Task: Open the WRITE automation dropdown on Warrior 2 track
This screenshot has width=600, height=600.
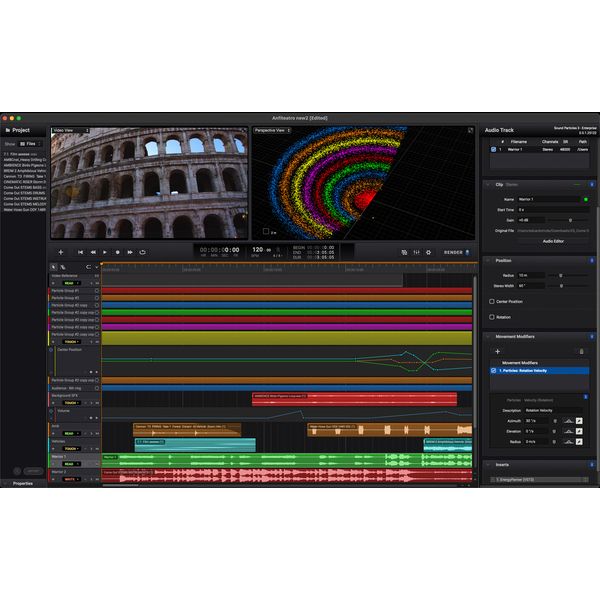Action: click(x=71, y=479)
